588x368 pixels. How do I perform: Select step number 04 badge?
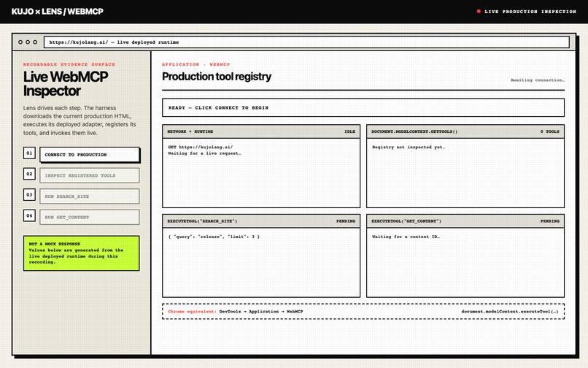pos(29,215)
